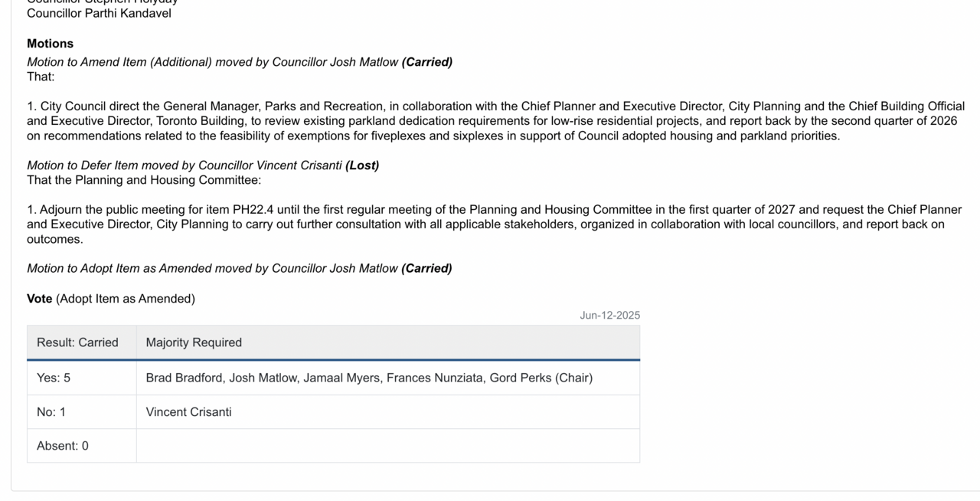Click Councillor Parthi Kandavel's name
Viewport: 980px width, 501px height.
99,14
